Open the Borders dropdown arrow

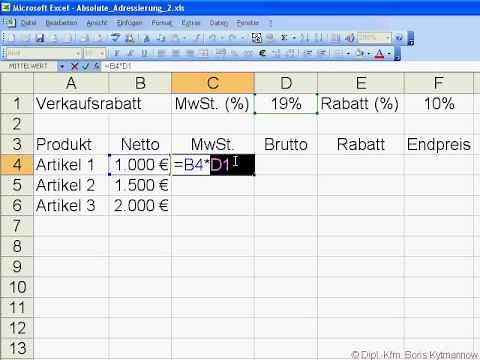pyautogui.click(x=348, y=53)
